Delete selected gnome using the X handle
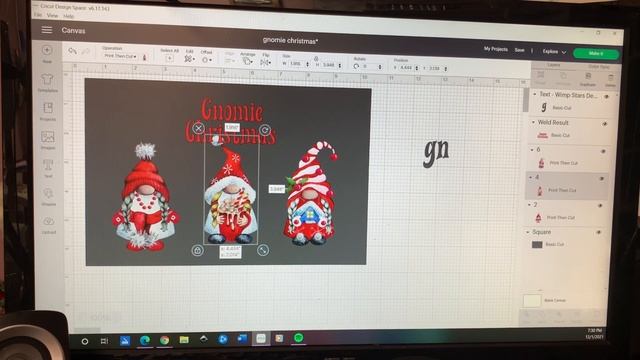The image size is (640, 360). pos(198,128)
